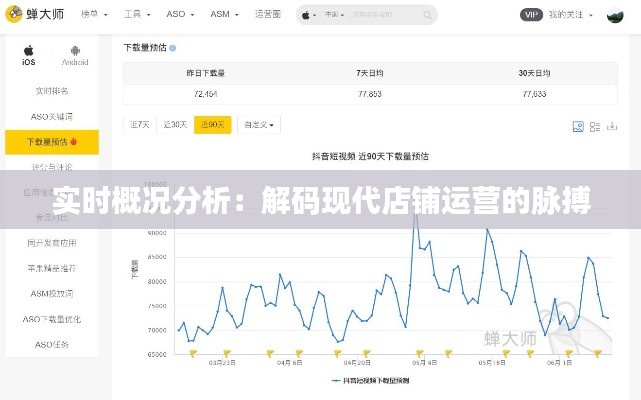Switch to table view icon

tap(592, 126)
